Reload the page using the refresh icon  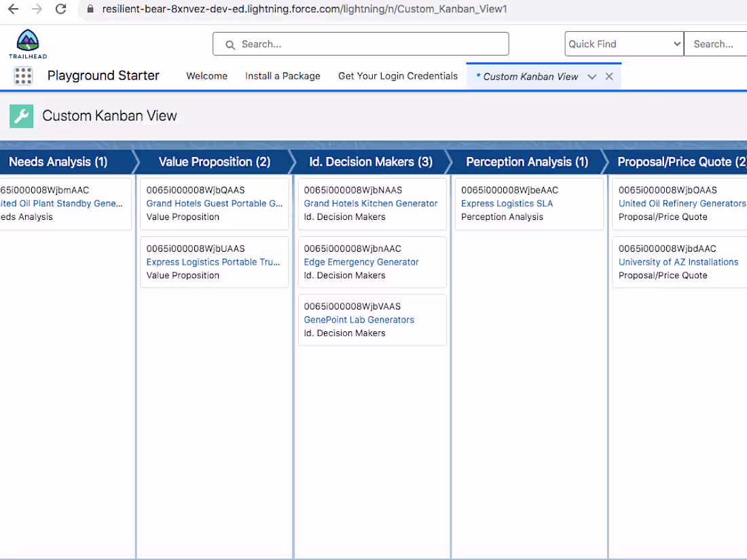(x=60, y=10)
